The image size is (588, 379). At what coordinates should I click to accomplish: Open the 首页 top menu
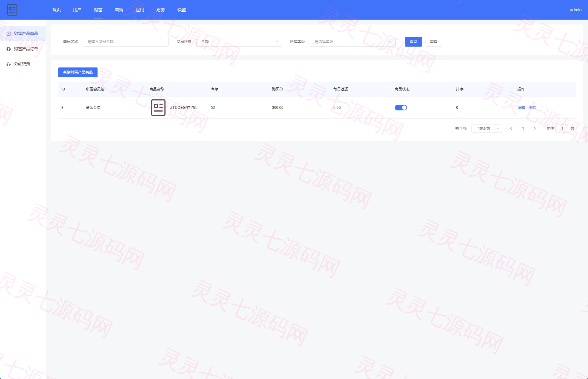56,10
